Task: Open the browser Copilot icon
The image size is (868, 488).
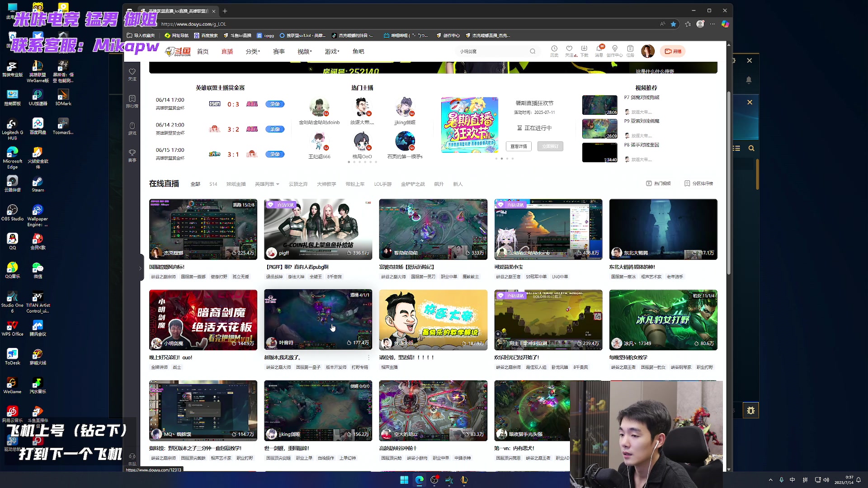Action: coord(725,24)
